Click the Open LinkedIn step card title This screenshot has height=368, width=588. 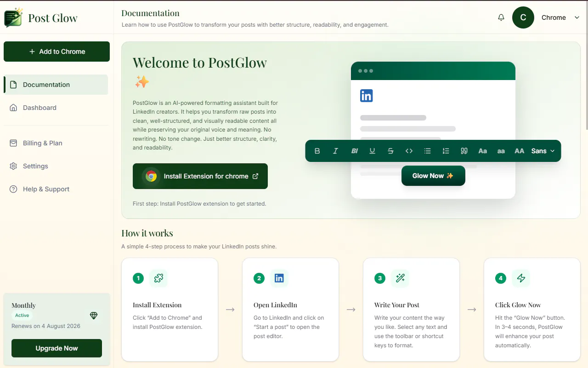(275, 305)
